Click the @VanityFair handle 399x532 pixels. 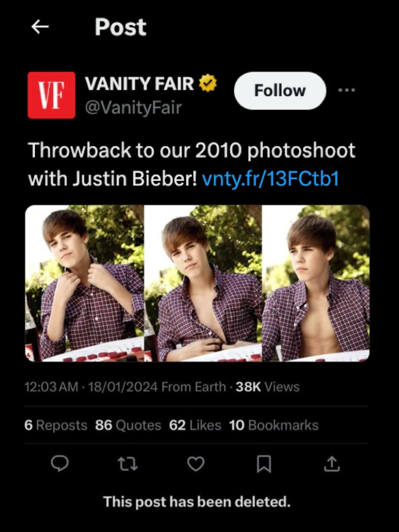134,107
